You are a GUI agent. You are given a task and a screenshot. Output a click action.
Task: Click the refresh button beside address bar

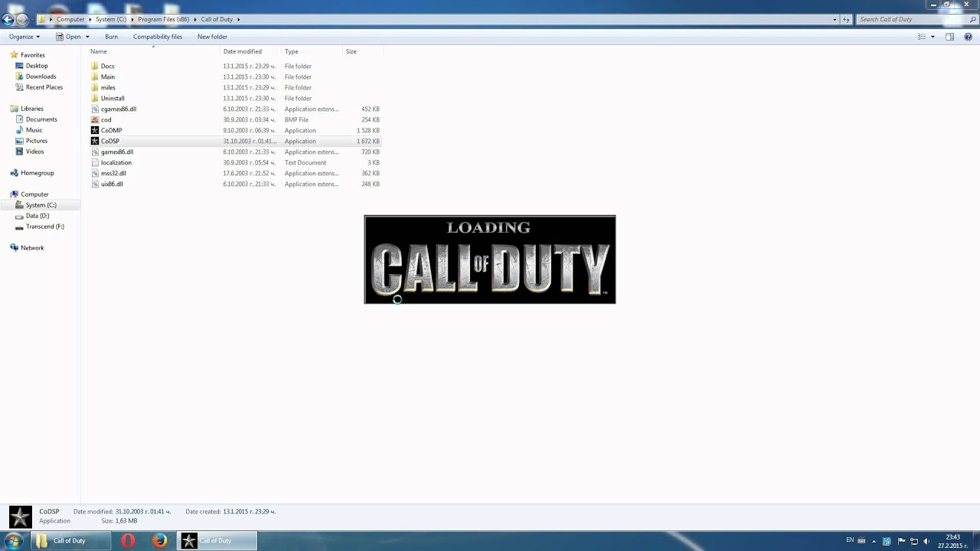click(x=845, y=19)
